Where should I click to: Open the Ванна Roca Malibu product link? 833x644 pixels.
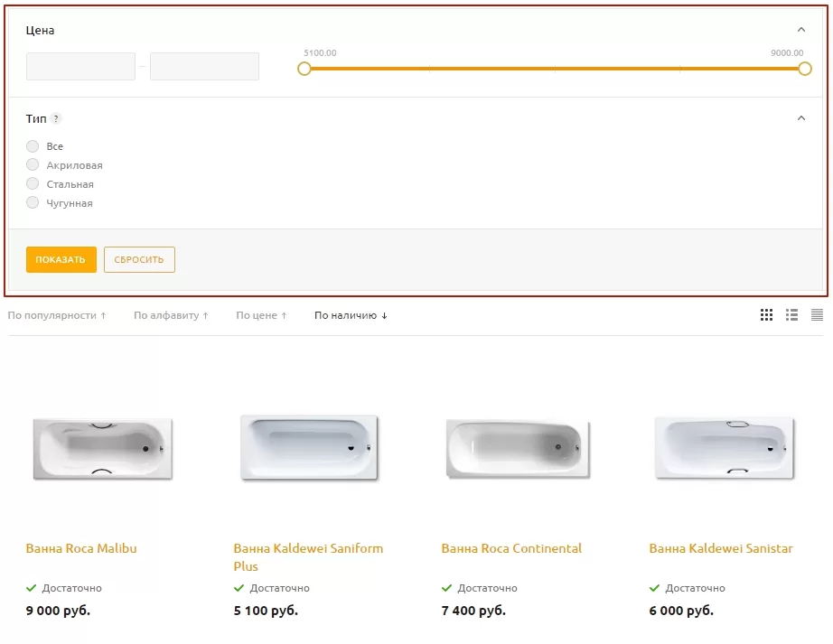pyautogui.click(x=81, y=548)
